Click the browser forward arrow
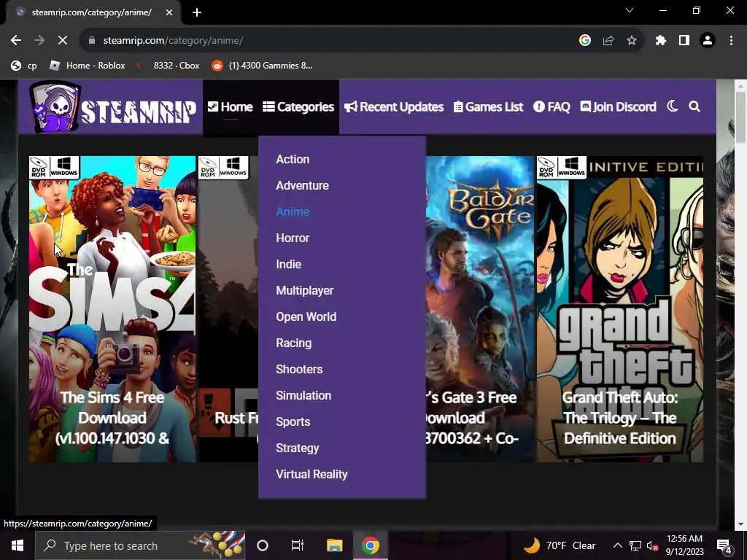This screenshot has height=560, width=747. (39, 41)
